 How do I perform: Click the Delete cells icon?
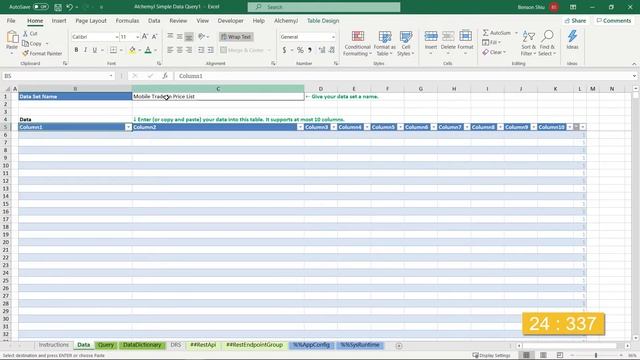(448, 37)
